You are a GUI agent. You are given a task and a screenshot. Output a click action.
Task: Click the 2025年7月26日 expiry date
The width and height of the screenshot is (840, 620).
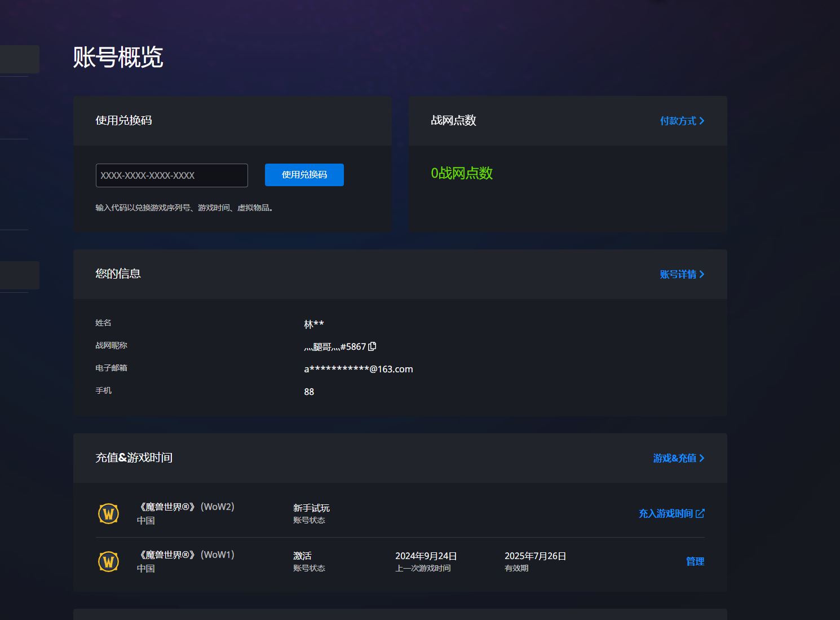coord(535,556)
